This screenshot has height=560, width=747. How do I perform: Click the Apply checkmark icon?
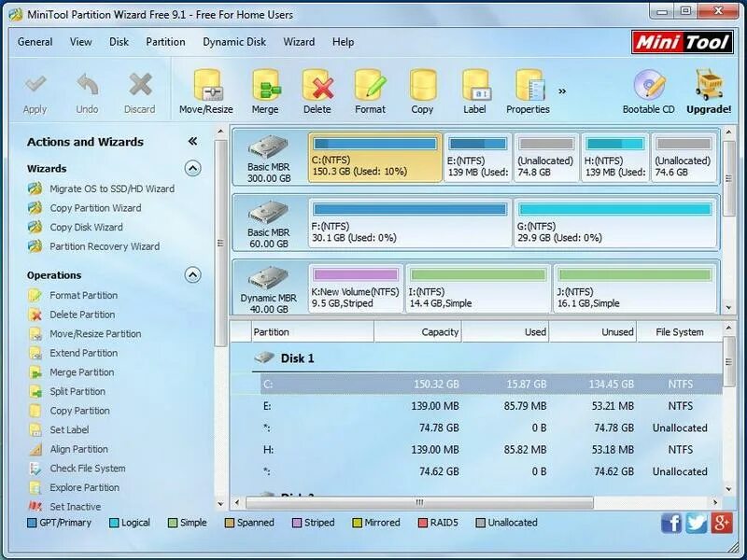tap(35, 85)
